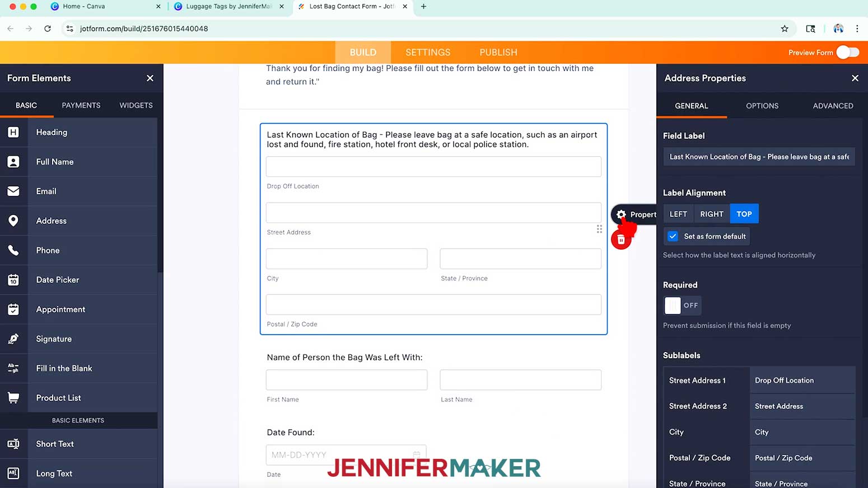Open the Chrome three-dot menu
The image size is (868, 488).
pos(857,29)
